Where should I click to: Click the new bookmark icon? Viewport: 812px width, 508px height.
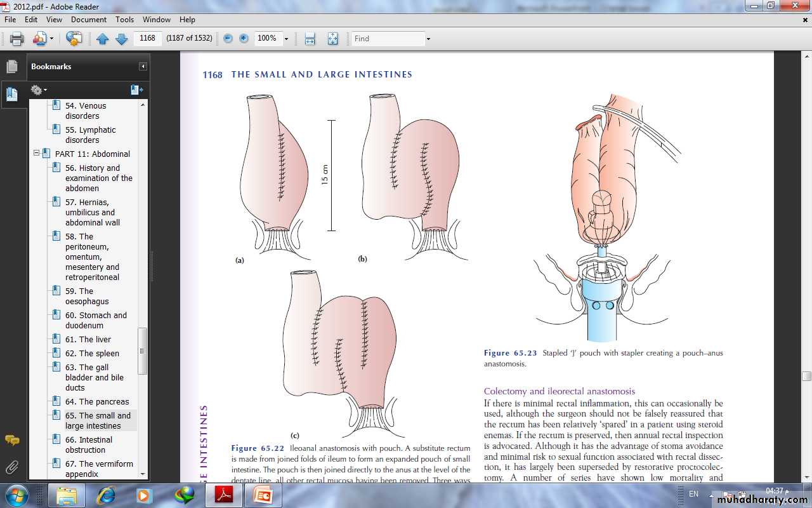point(136,90)
